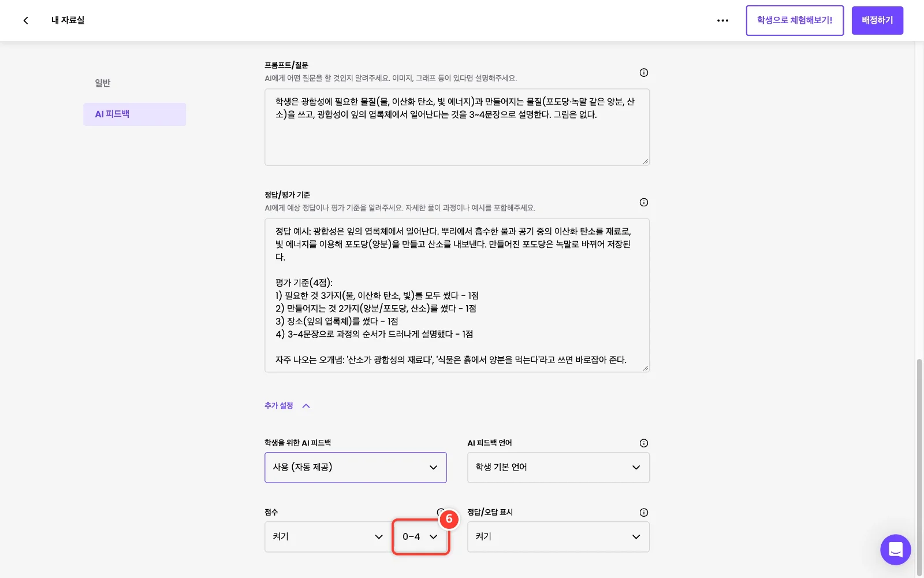Go back using the left arrow icon
Screen dimensions: 924x578
(25, 20)
